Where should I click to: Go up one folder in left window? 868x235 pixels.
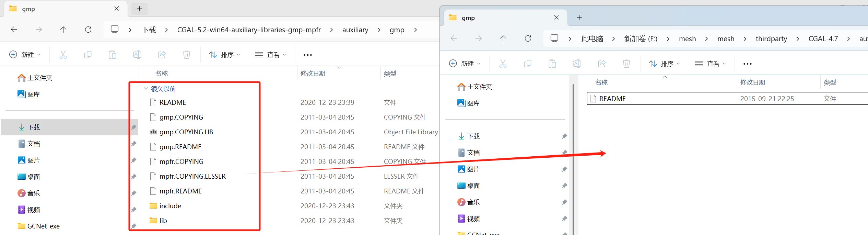(63, 30)
